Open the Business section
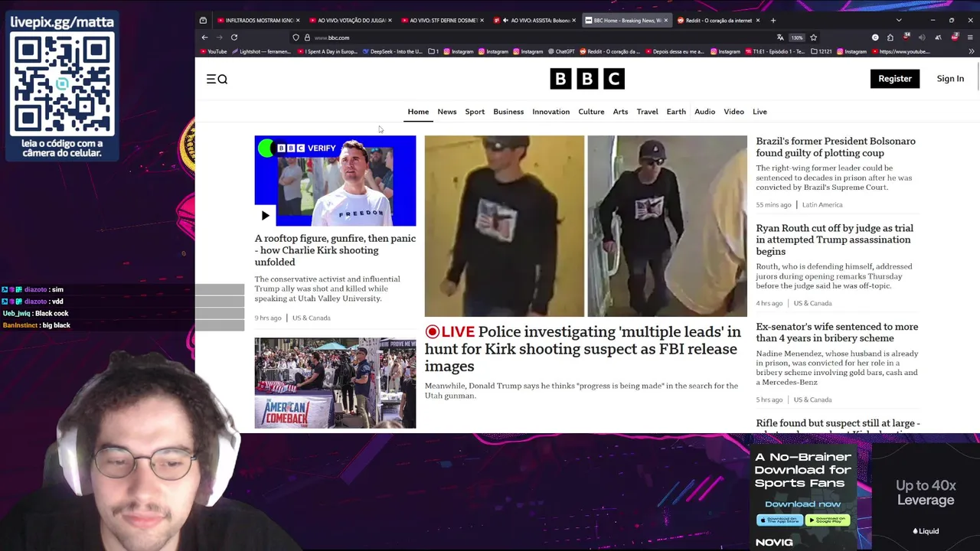This screenshot has width=980, height=551. 508,112
